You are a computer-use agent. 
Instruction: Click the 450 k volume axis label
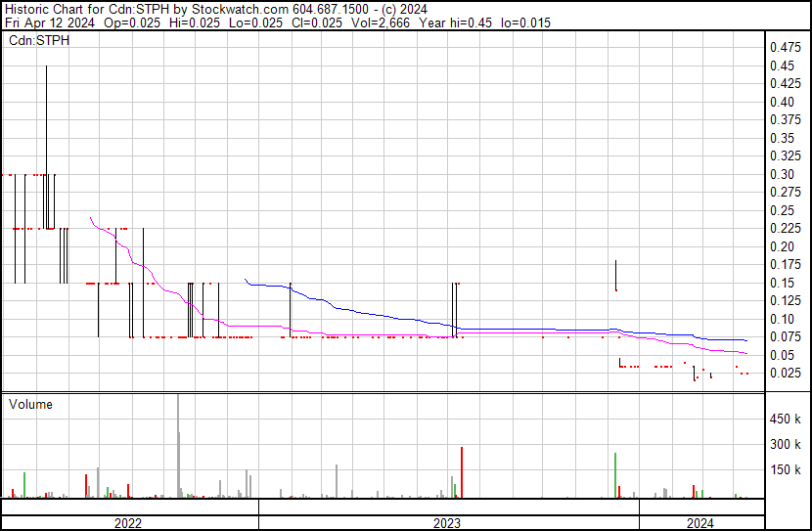point(786,419)
